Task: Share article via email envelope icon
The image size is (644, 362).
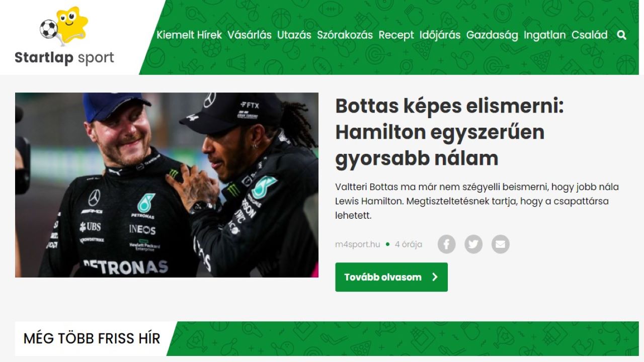Action: point(501,244)
